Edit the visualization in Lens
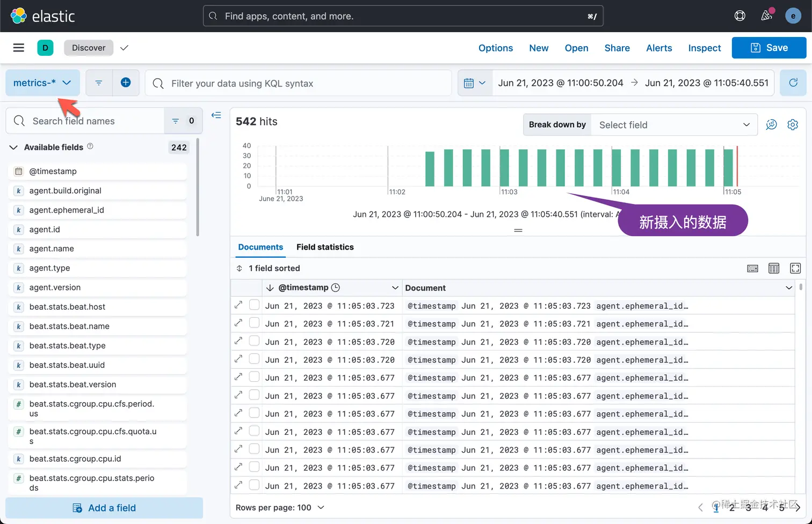 (x=771, y=125)
